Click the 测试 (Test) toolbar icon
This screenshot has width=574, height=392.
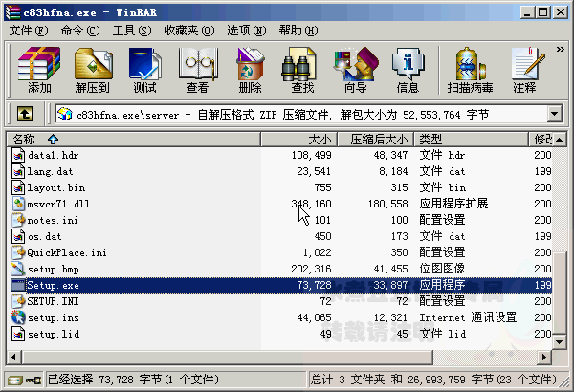coord(145,70)
